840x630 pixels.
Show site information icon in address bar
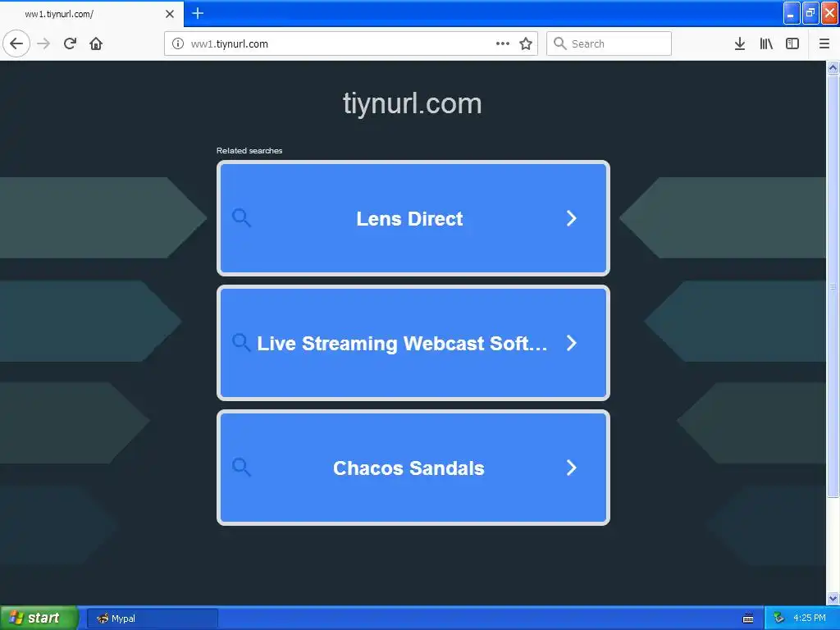coord(178,43)
